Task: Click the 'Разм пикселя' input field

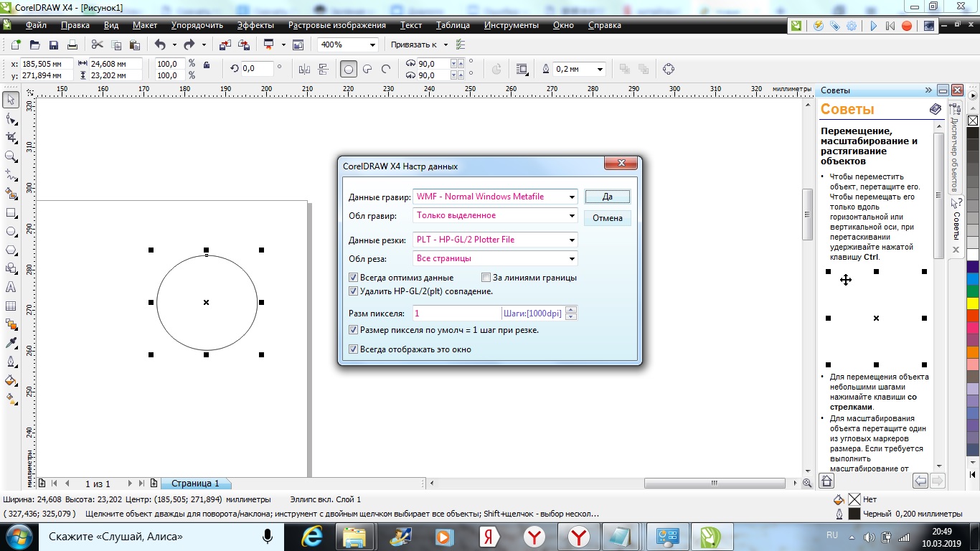Action: (457, 313)
